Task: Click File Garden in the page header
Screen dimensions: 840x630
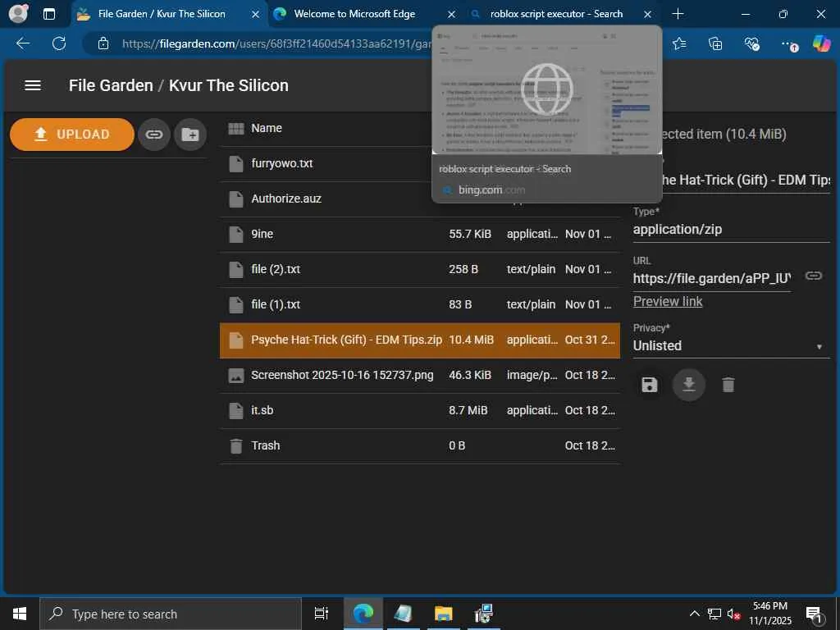Action: click(111, 85)
